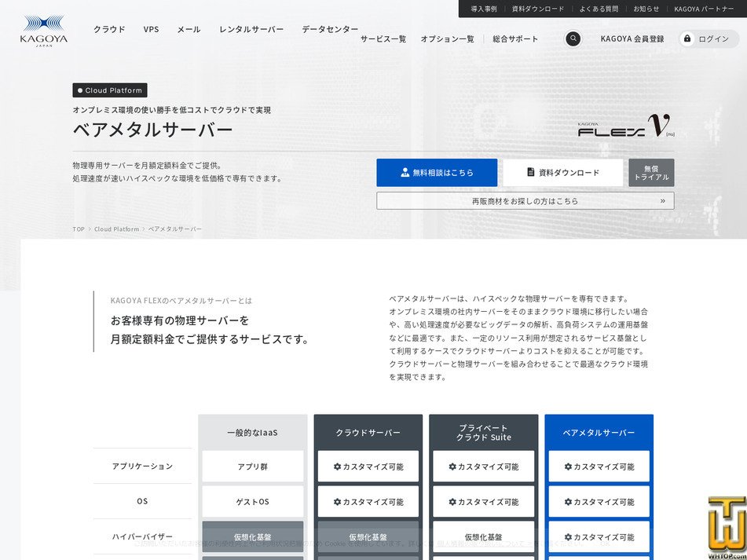
Task: Open 資料ダウンロード in top bar
Action: pos(538,9)
